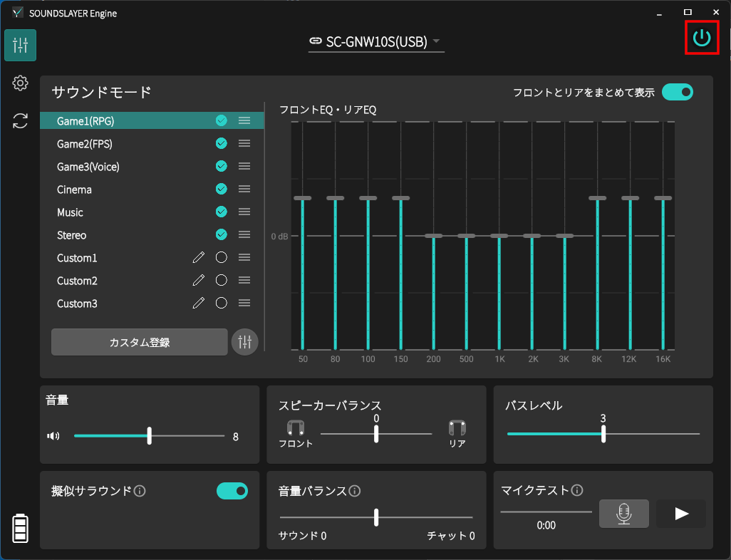Click the バスレベル slider handle

(x=603, y=434)
